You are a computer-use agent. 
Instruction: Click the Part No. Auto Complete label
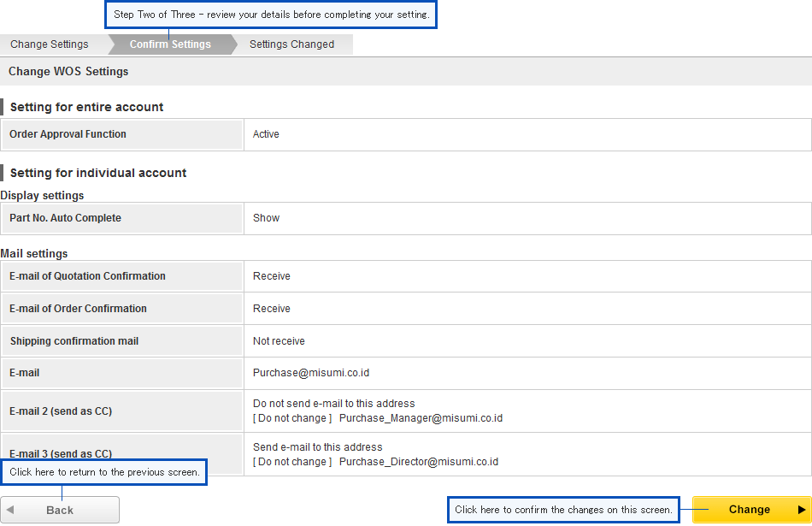pyautogui.click(x=65, y=218)
